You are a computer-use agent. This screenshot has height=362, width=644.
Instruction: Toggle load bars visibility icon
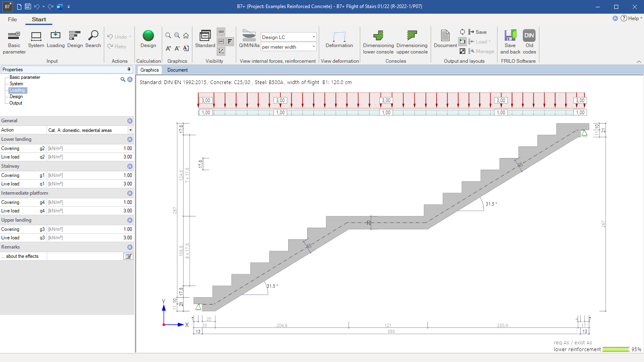click(230, 41)
